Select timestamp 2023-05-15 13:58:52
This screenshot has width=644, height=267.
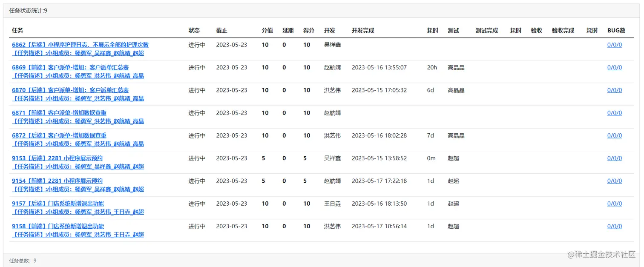coord(379,158)
